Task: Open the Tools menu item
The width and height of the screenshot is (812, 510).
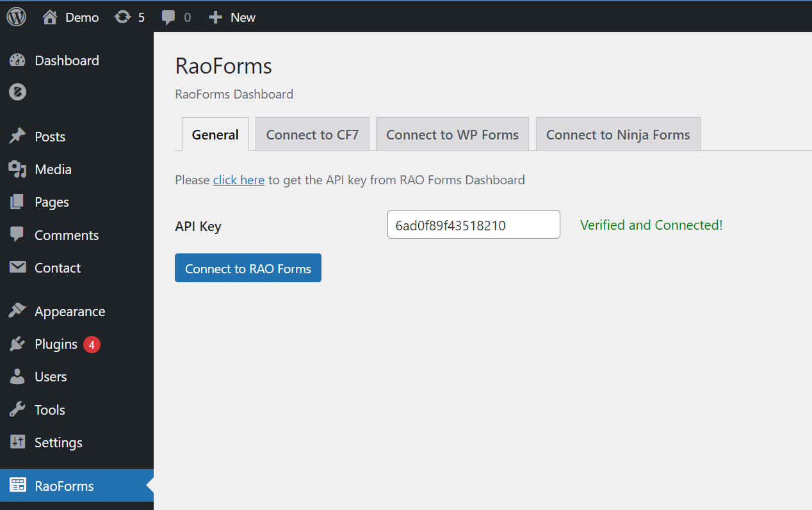Action: (x=50, y=410)
